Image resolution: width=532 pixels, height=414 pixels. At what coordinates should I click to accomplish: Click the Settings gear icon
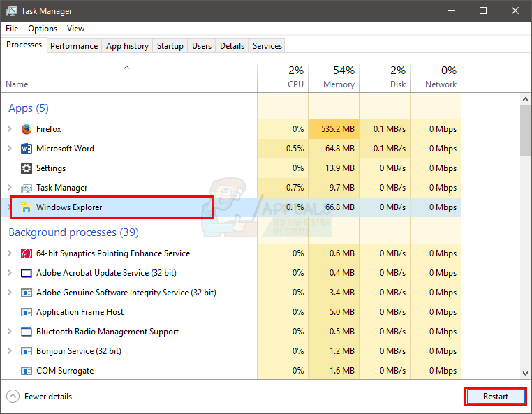[x=27, y=168]
